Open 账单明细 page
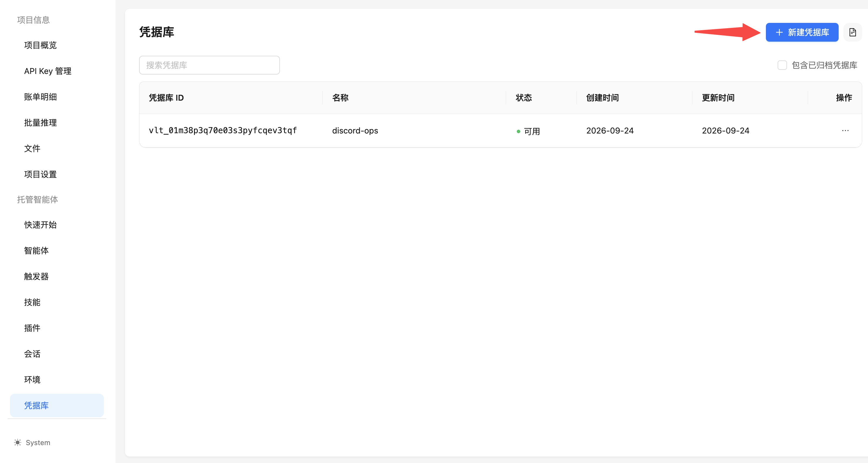The image size is (868, 463). coord(40,97)
